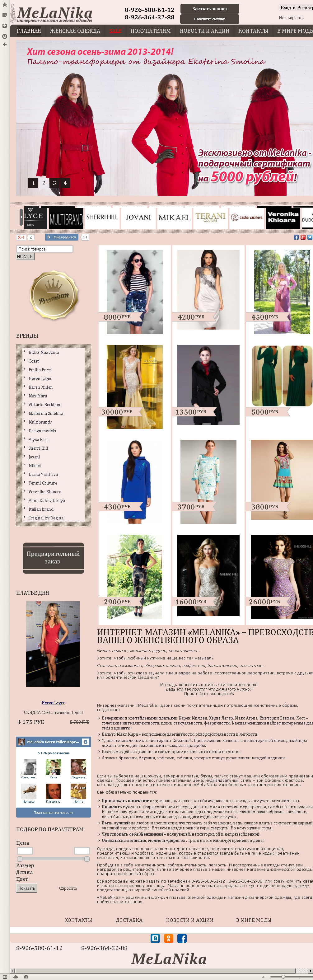Click the 'Сбросить' filter reset link
This screenshot has width=313, height=980.
68,888
